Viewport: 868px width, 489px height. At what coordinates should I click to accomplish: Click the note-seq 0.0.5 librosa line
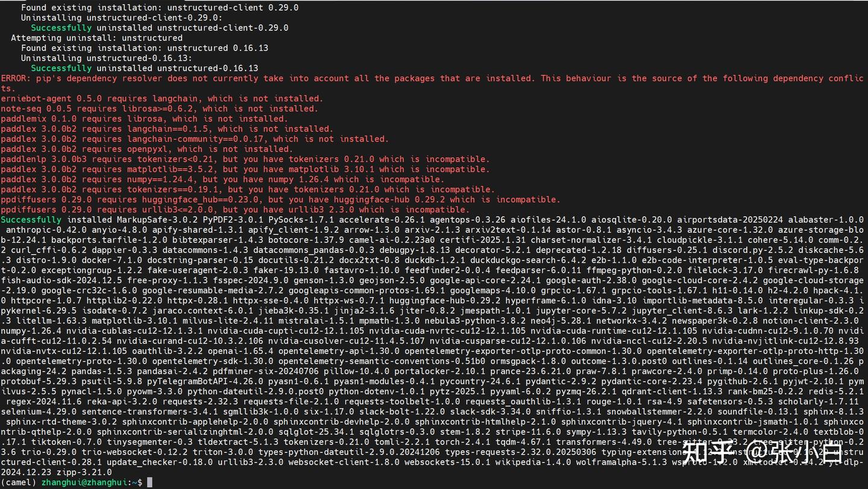(x=159, y=109)
